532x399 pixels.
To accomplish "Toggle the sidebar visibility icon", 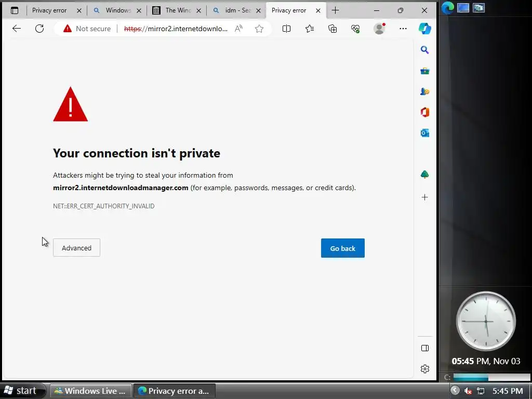I will click(425, 348).
